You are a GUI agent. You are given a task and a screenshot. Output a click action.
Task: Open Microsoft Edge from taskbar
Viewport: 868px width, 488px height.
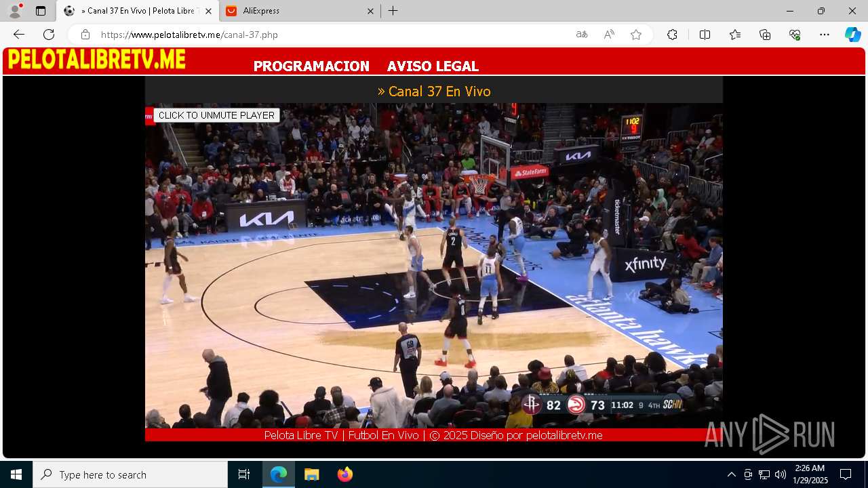(279, 474)
